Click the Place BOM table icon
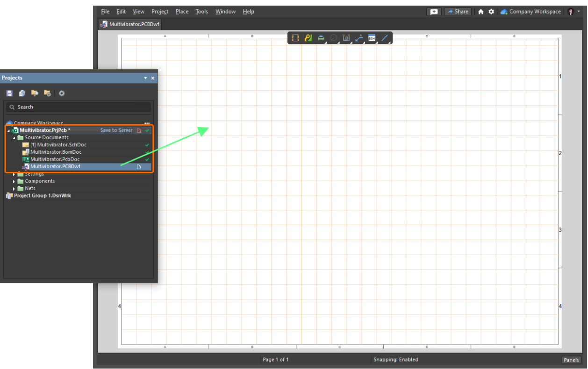Image resolution: width=588 pixels, height=369 pixels. (x=372, y=38)
